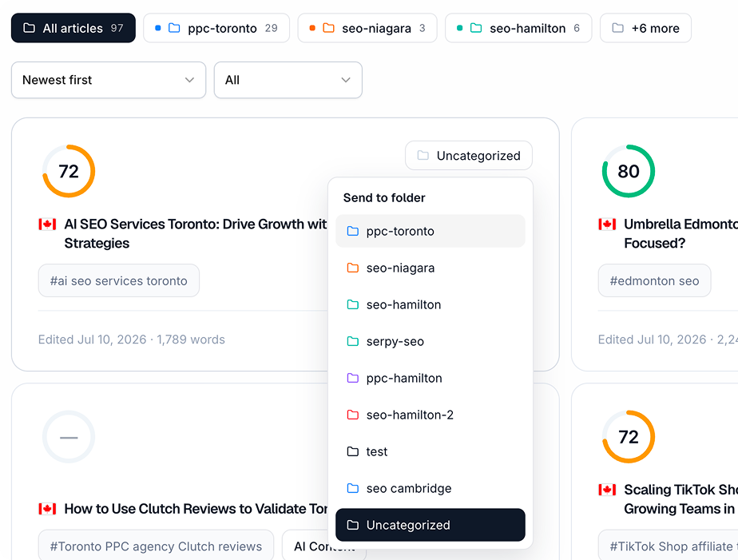Screen dimensions: 738x560
Task: Open the seo-niagara folder tab
Action: (x=367, y=28)
